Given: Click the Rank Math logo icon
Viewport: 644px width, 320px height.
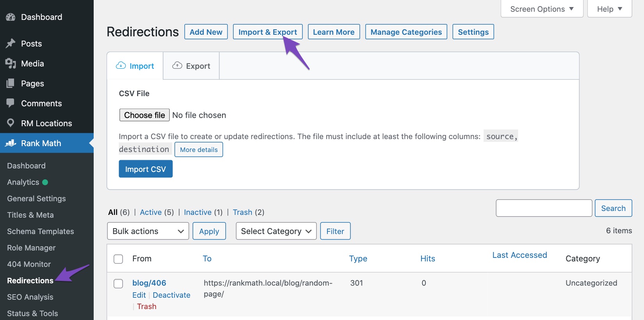Looking at the screenshot, I should pyautogui.click(x=11, y=143).
